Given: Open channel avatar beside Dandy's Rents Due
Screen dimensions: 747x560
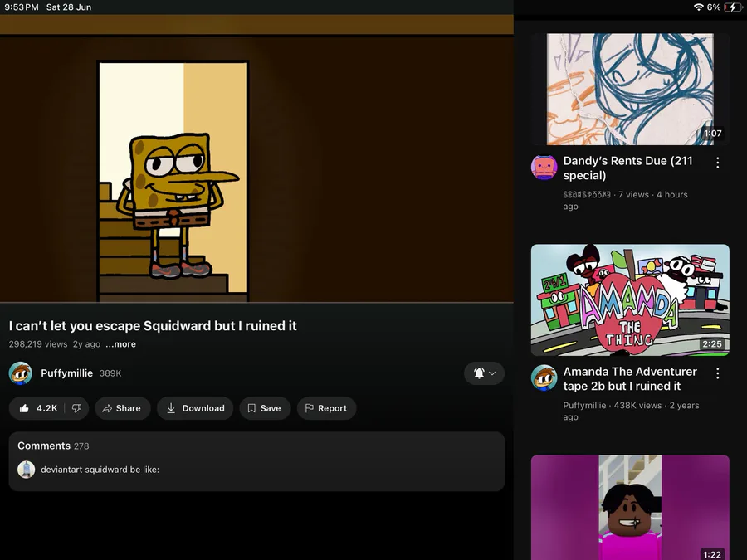Looking at the screenshot, I should pos(544,167).
